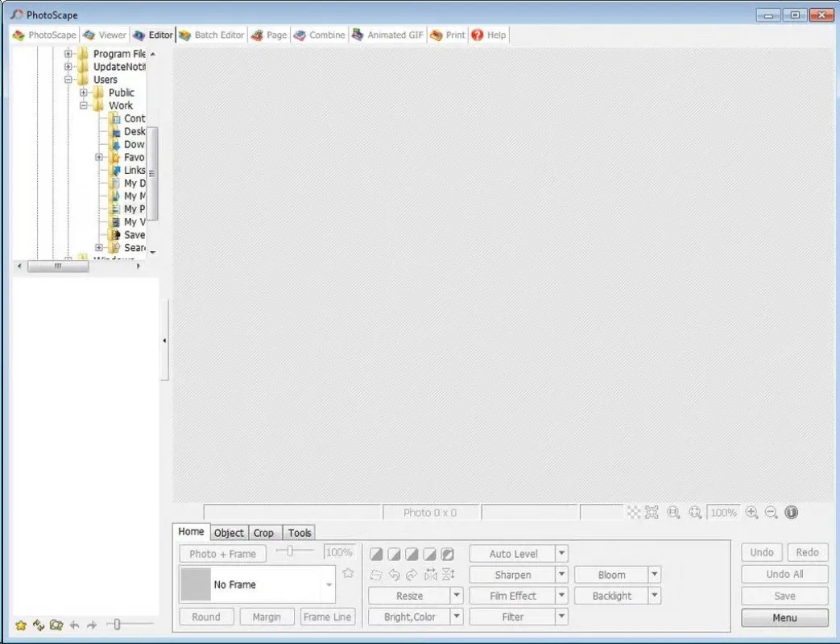Open the Combine tab

pos(320,35)
